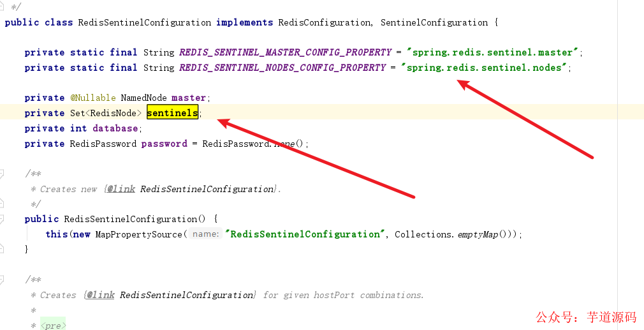Click the fold end marker at constructor closing brace
Screen dimensions: 644x330
[x=3, y=250]
